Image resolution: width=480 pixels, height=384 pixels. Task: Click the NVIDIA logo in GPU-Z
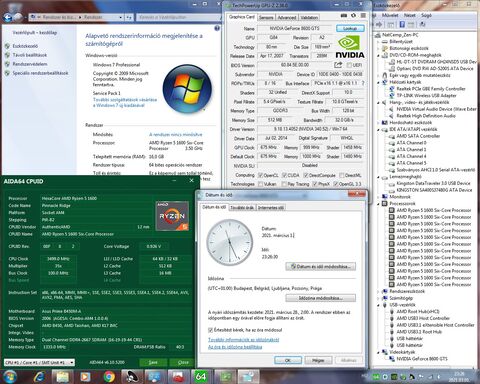349,47
